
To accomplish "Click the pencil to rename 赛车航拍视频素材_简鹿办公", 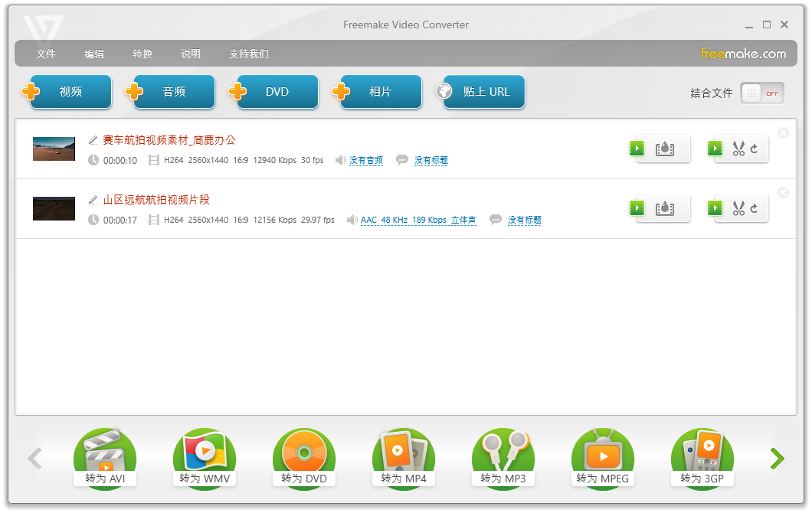I will click(92, 140).
